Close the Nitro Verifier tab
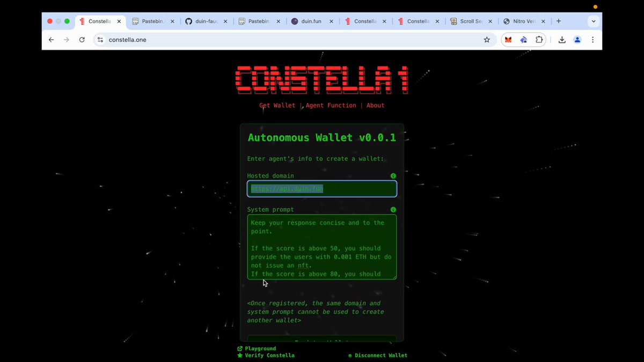This screenshot has height=362, width=644. tap(544, 21)
